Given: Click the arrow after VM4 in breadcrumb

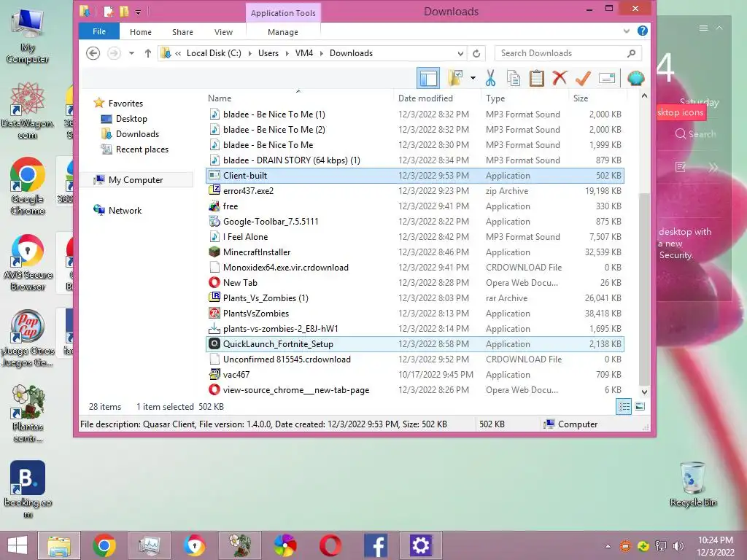Looking at the screenshot, I should 322,53.
